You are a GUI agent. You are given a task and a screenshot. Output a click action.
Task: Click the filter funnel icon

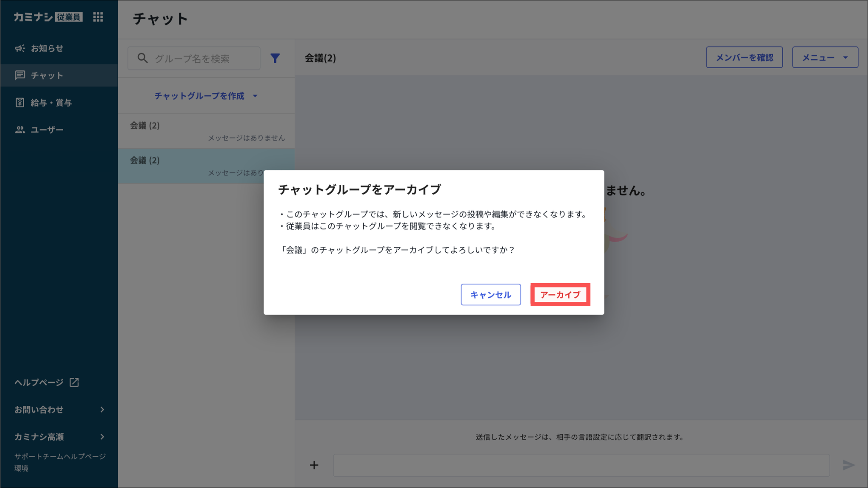click(275, 58)
